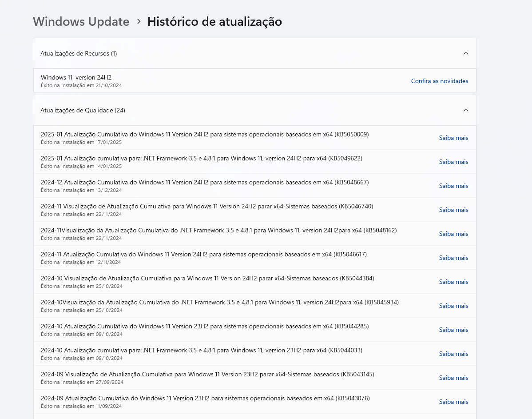Open Saiba mais for KB5044033
The height and width of the screenshot is (419, 532).
coord(453,354)
